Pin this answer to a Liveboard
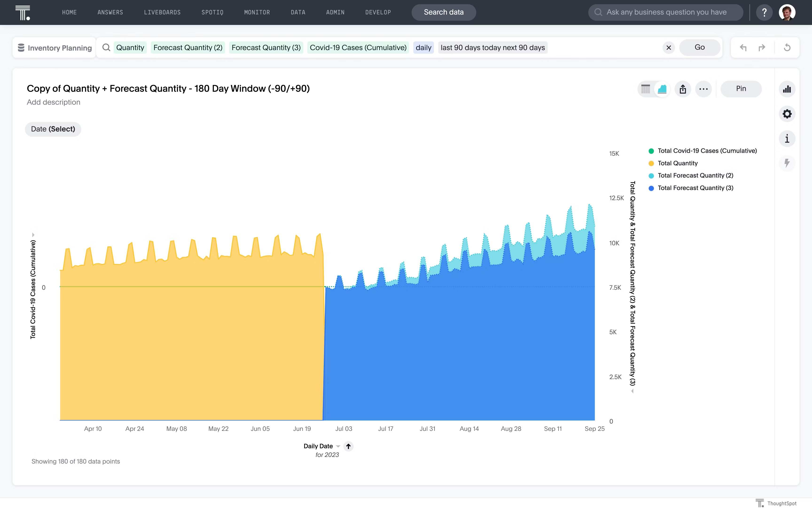 coord(741,89)
